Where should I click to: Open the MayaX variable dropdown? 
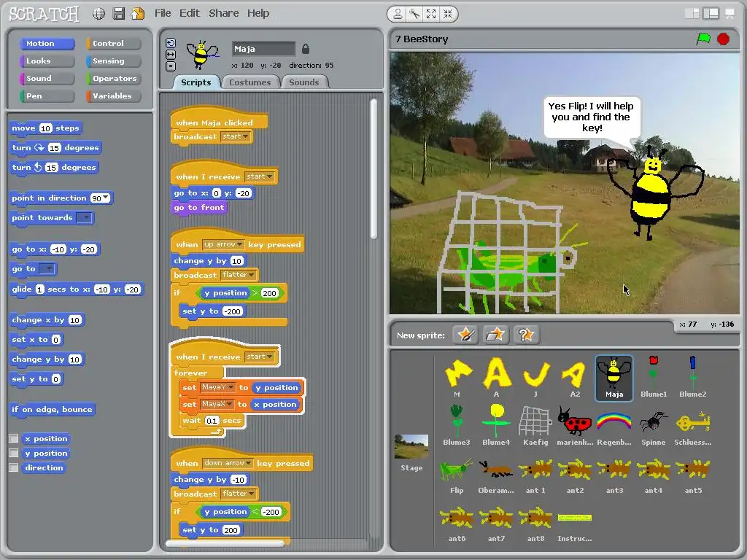(x=229, y=404)
